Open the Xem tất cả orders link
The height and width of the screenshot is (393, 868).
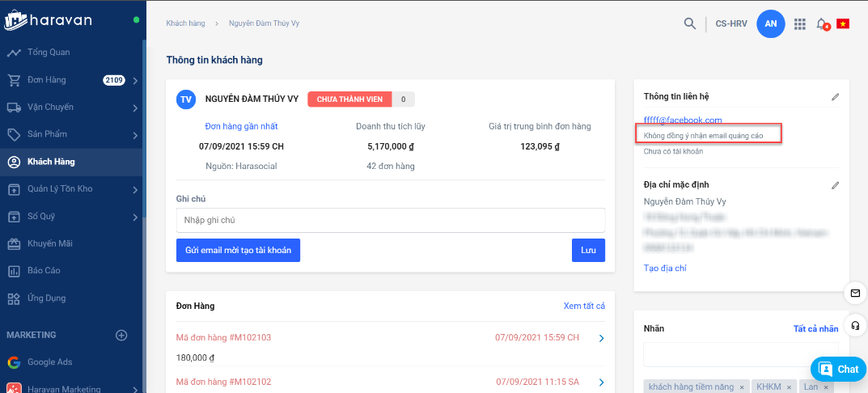tap(583, 306)
